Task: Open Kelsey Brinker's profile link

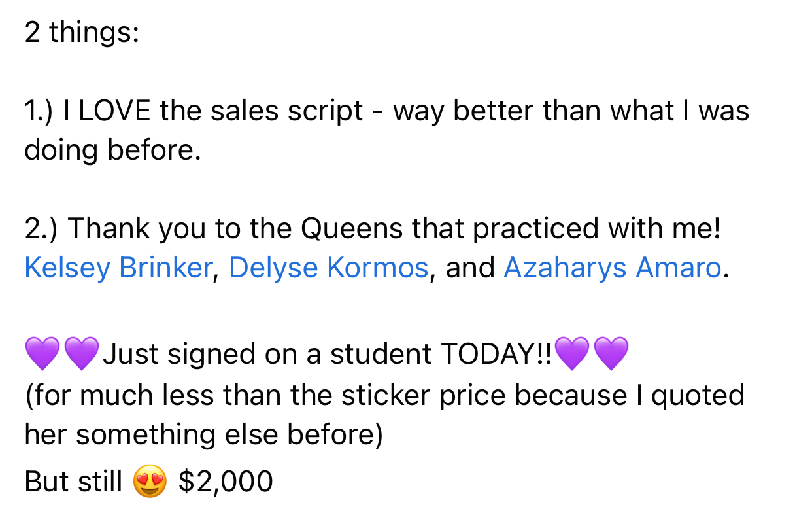Action: [x=118, y=268]
